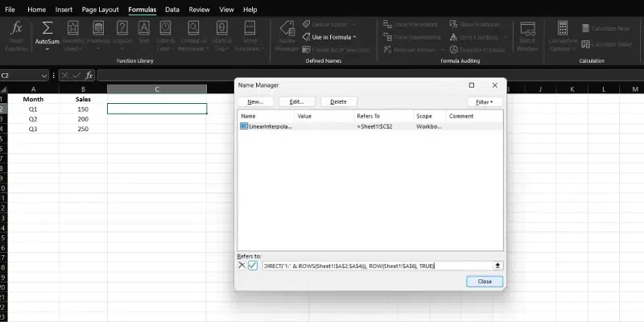
Task: Switch to the Data tab
Action: pos(172,10)
